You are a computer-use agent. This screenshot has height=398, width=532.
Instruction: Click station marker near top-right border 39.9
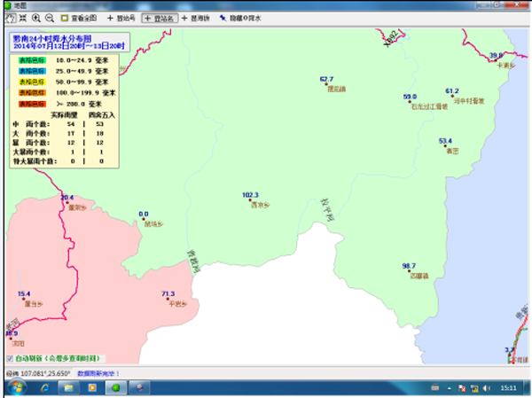point(496,60)
